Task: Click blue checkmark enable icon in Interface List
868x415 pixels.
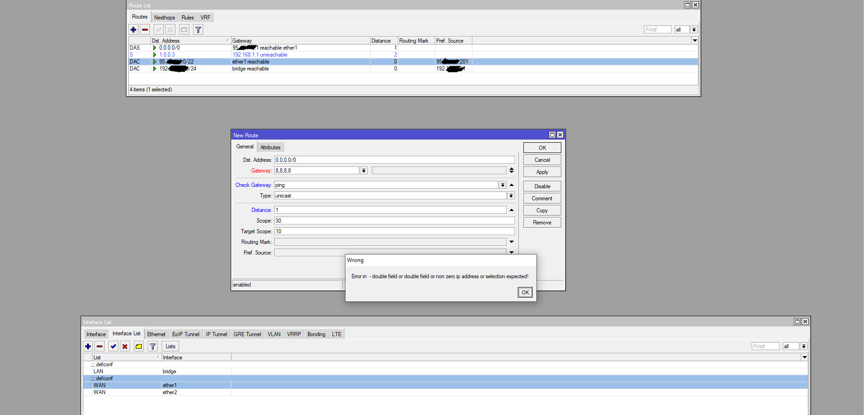Action: point(113,346)
